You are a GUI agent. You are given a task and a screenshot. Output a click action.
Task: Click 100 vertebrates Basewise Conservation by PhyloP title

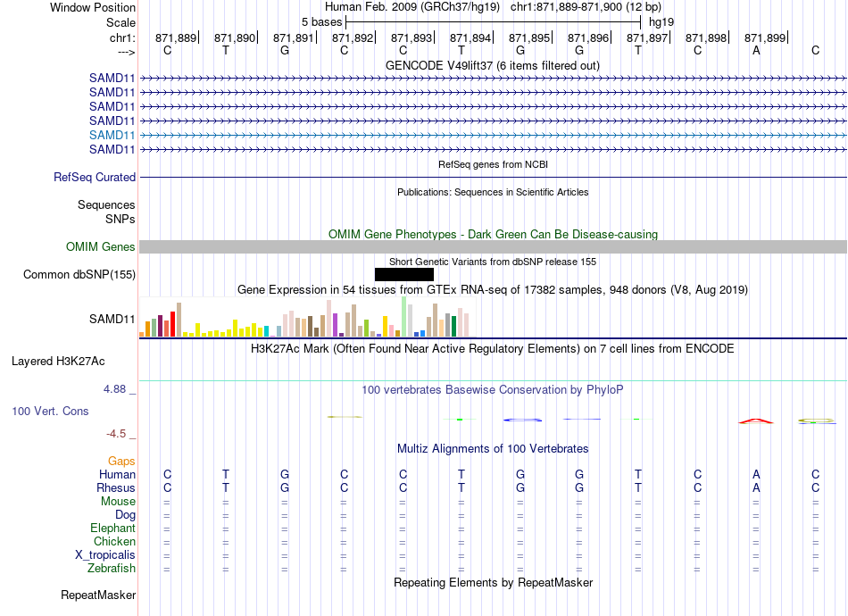(493, 390)
